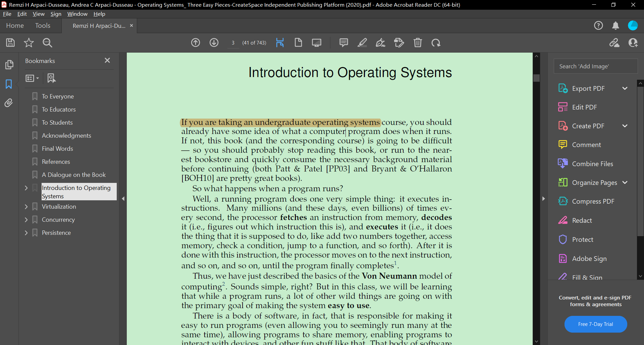Expand the Concurrency bookmark
Image resolution: width=644 pixels, height=345 pixels.
pos(26,219)
